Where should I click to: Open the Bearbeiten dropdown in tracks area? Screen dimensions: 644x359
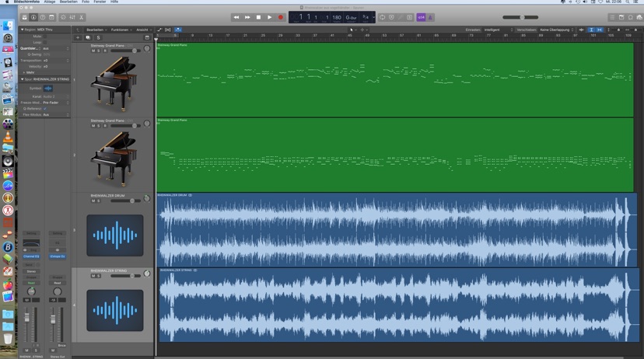pos(96,30)
